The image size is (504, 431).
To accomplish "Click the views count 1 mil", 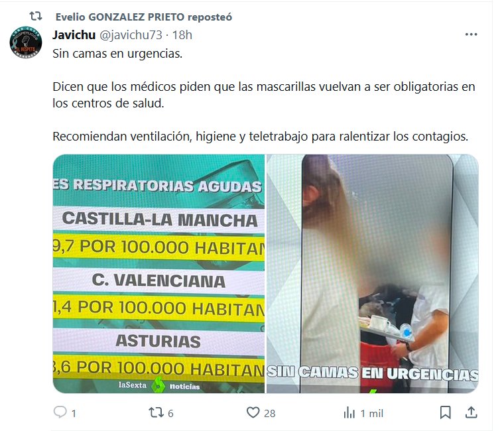I will pyautogui.click(x=372, y=413).
